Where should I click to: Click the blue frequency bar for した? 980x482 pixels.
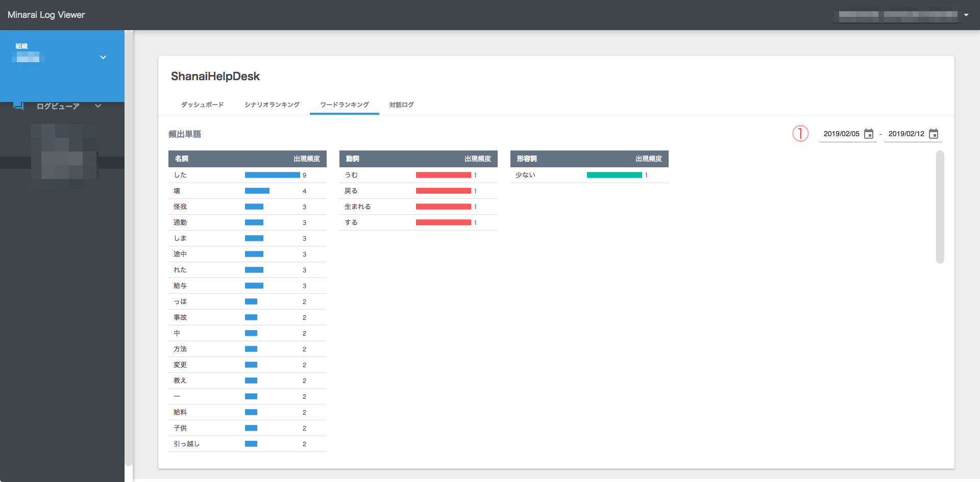[x=273, y=175]
